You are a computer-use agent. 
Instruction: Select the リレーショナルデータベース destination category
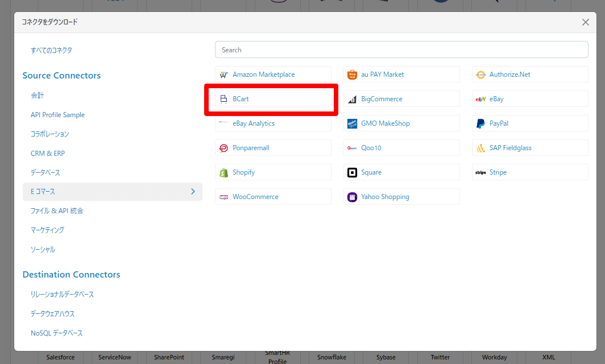[x=62, y=294]
